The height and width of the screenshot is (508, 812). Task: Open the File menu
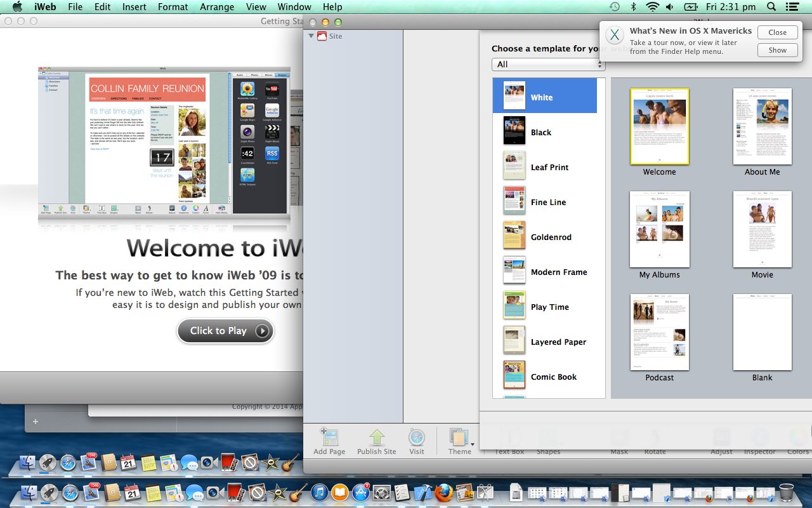(x=75, y=7)
